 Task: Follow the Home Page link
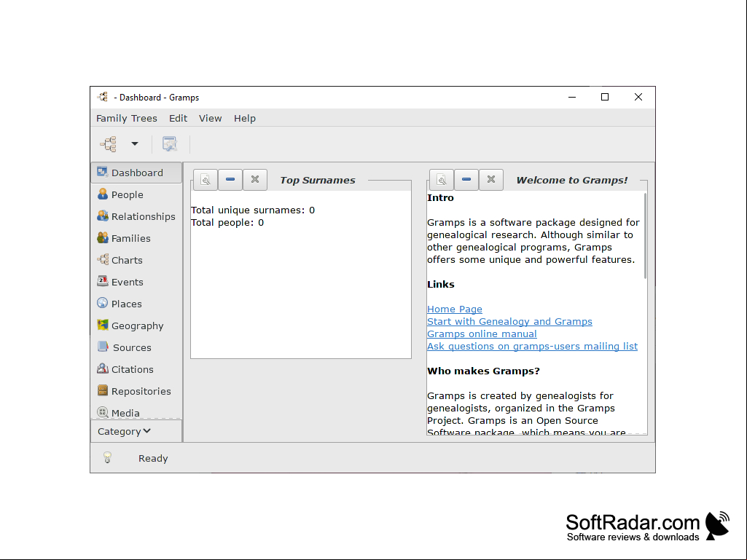click(455, 309)
